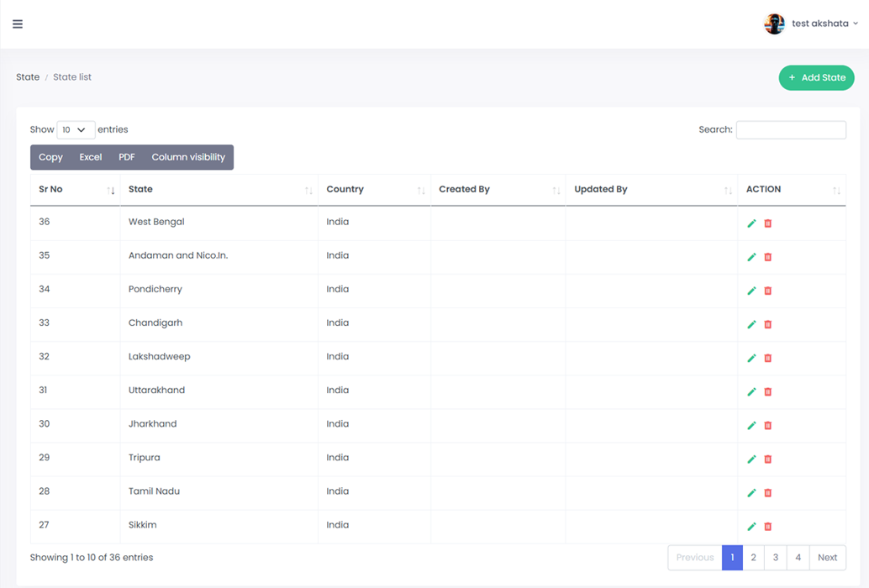The height and width of the screenshot is (588, 869).
Task: Go to pagination page 4
Action: [798, 558]
